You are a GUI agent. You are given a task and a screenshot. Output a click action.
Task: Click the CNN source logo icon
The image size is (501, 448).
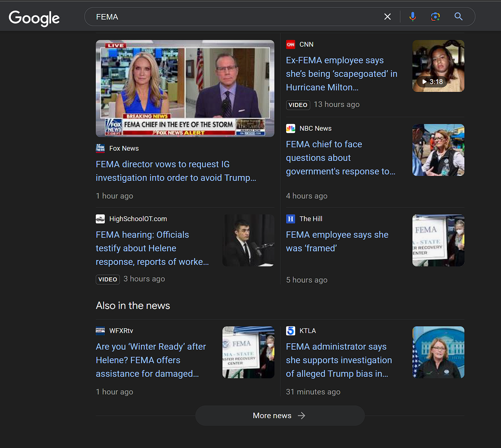(x=291, y=44)
